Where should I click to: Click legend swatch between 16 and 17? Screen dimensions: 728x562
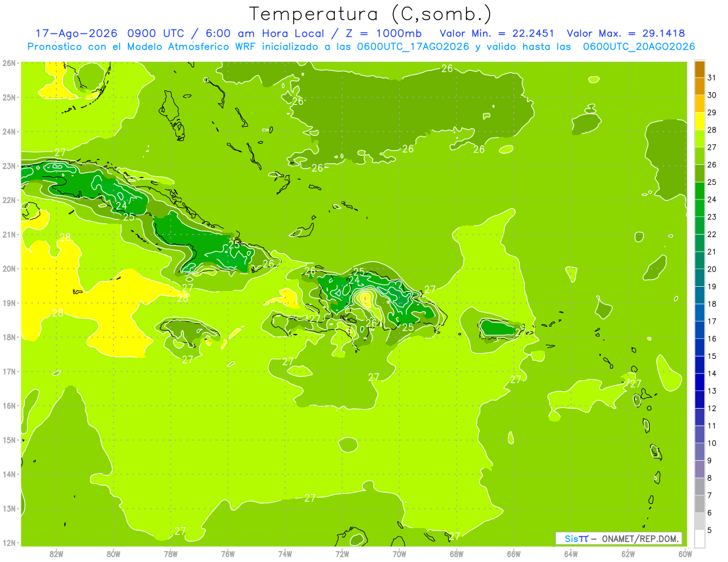pyautogui.click(x=699, y=330)
